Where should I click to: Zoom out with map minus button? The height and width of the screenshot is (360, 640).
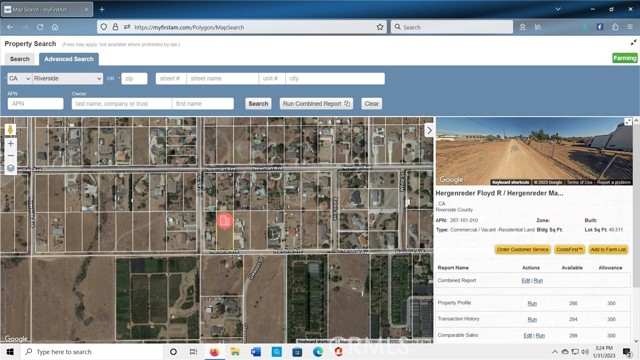point(11,156)
